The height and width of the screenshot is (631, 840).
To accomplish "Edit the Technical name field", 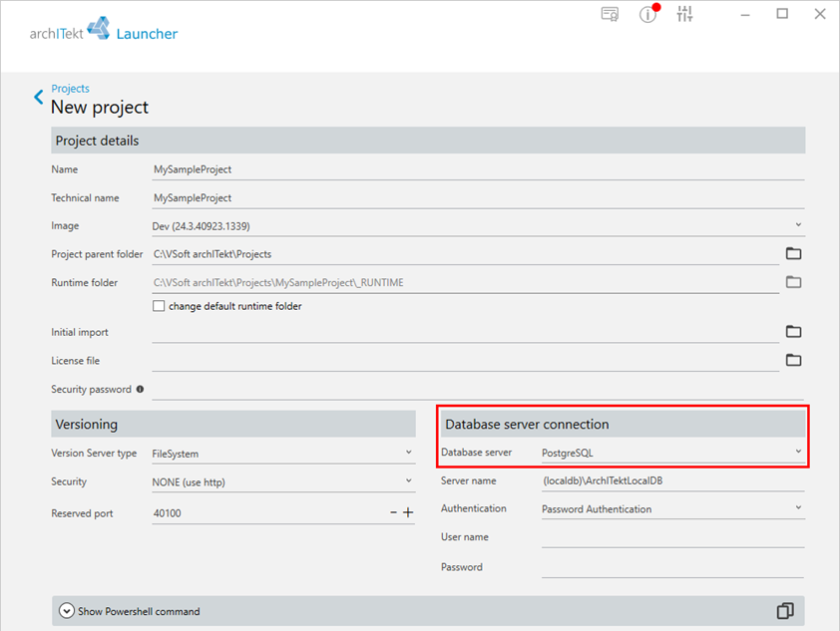I will tap(478, 198).
